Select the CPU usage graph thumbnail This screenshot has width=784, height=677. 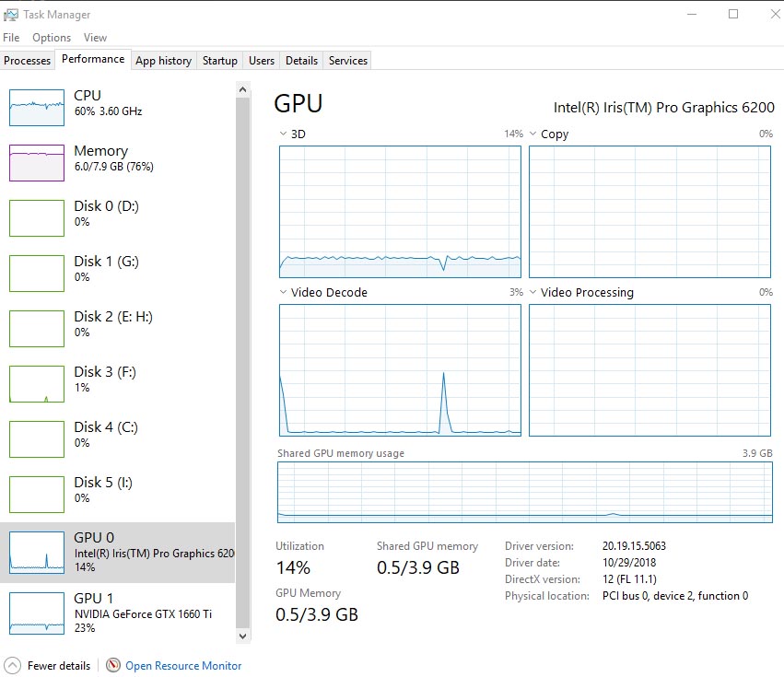[x=37, y=108]
